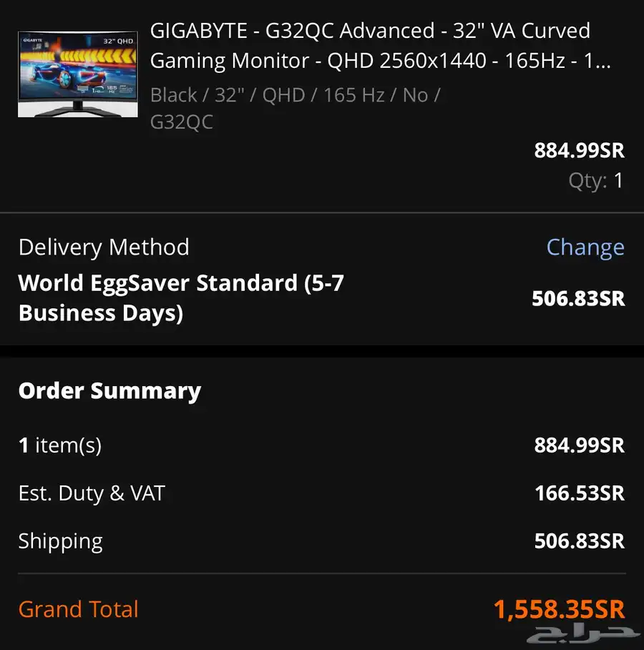Select the Delivery Method heading
Viewport: 644px width, 650px height.
(x=104, y=247)
